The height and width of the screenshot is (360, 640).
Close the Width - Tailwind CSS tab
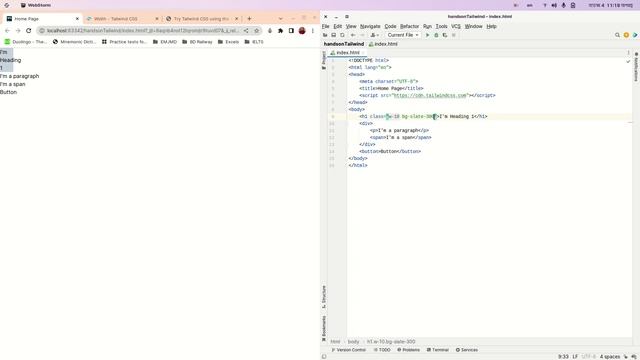click(x=157, y=19)
